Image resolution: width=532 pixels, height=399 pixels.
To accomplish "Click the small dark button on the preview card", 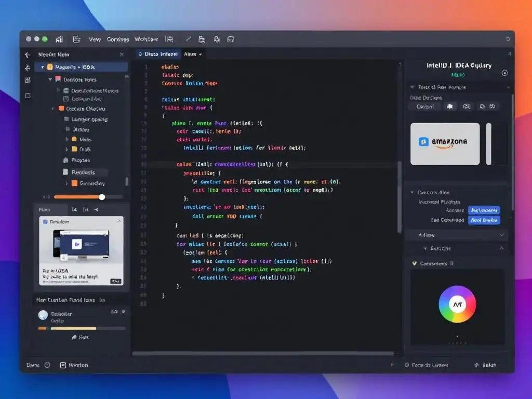I will [x=116, y=281].
